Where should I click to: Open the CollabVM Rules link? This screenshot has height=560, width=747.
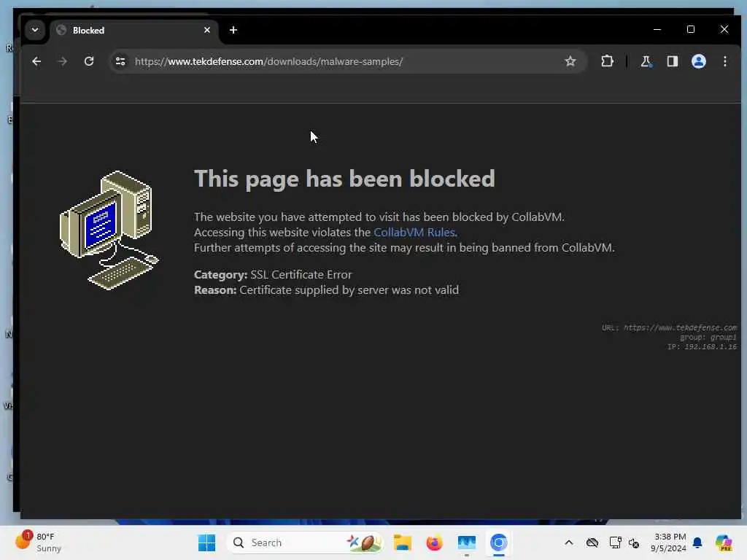[x=414, y=233]
